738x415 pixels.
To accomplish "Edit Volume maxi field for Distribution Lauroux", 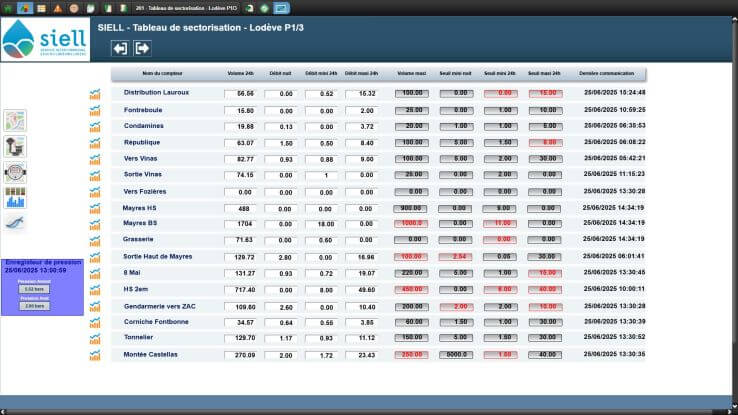I will (x=412, y=93).
